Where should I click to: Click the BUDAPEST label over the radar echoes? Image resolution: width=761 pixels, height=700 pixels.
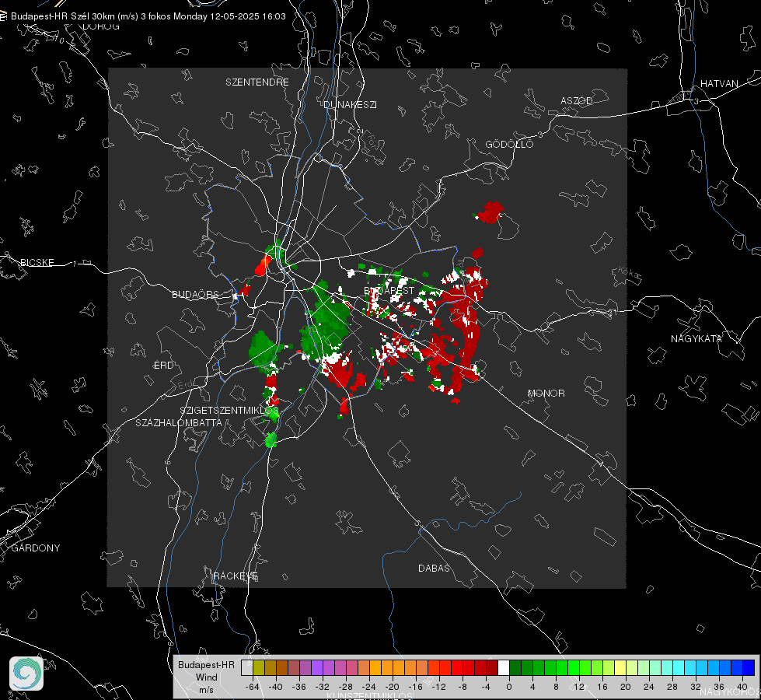[389, 290]
